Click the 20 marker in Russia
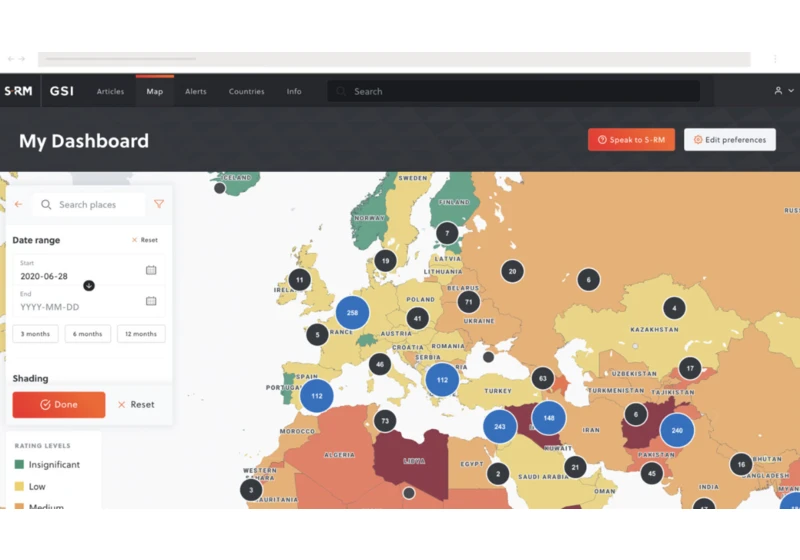800x560 pixels. click(512, 271)
